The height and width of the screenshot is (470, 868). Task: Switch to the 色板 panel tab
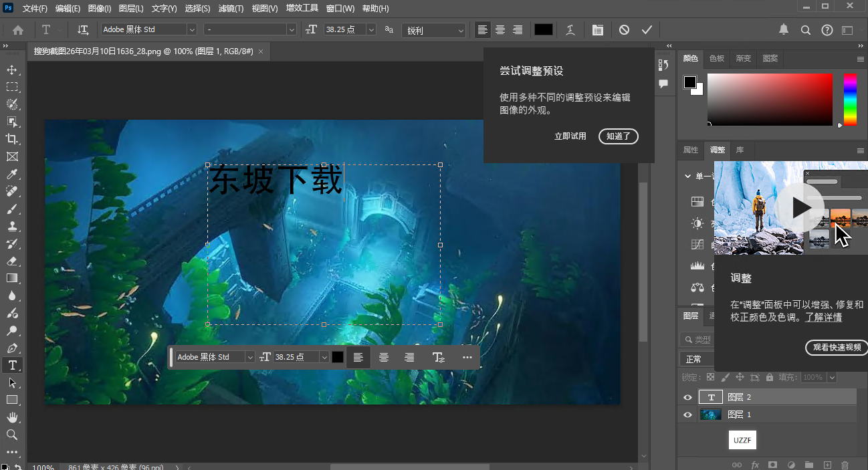[x=716, y=58]
